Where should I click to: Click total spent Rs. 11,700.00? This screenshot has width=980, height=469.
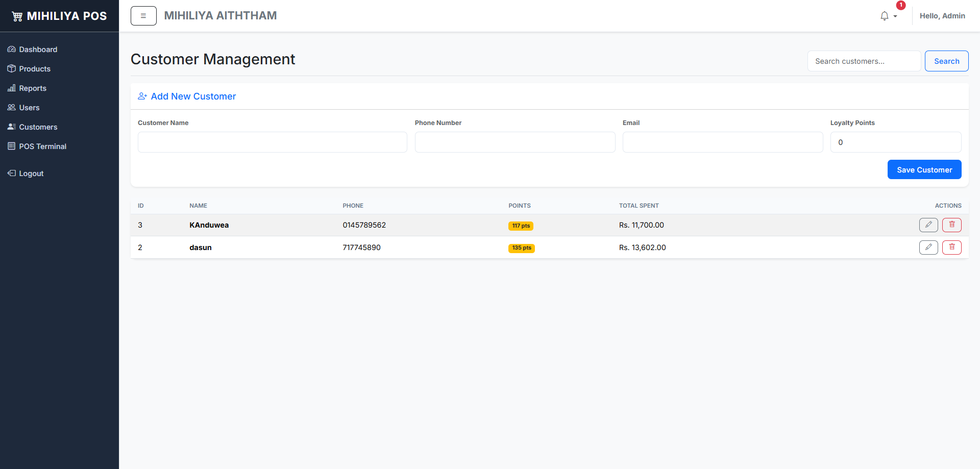(642, 225)
